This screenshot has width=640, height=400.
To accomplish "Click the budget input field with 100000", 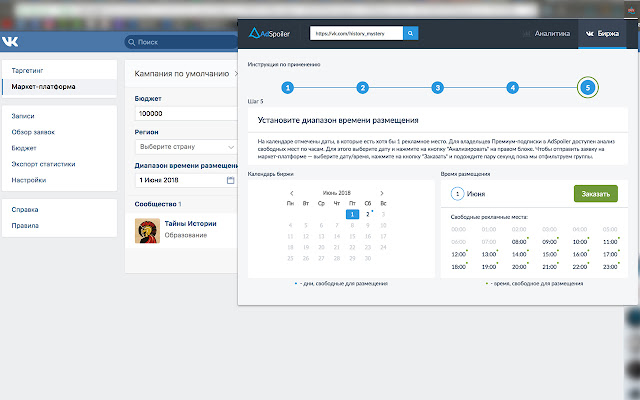I will click(186, 116).
